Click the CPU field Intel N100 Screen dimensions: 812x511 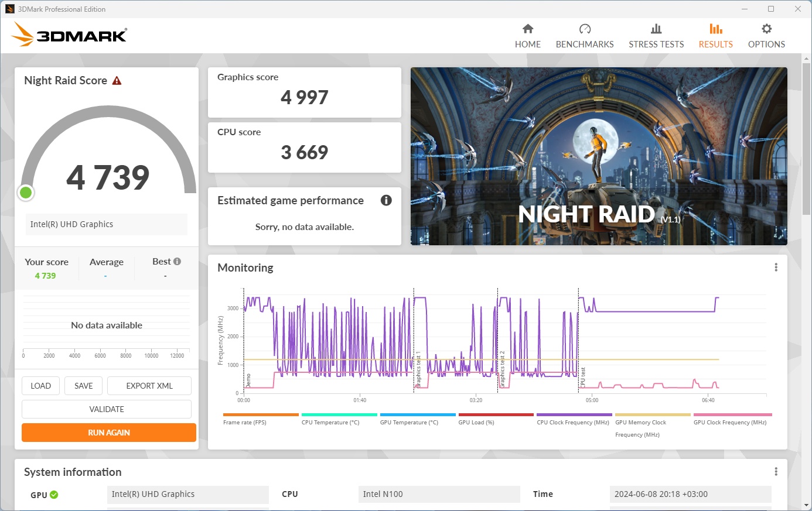click(x=439, y=494)
